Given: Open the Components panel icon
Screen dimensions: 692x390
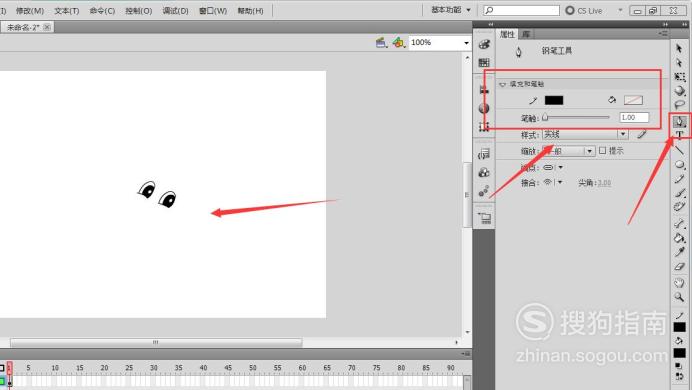Looking at the screenshot, I should tap(484, 172).
